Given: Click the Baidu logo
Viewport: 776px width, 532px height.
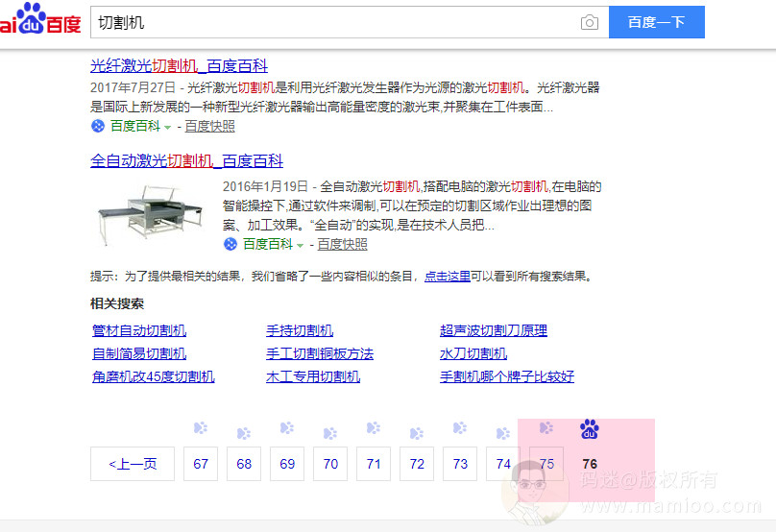Looking at the screenshot, I should pyautogui.click(x=40, y=19).
